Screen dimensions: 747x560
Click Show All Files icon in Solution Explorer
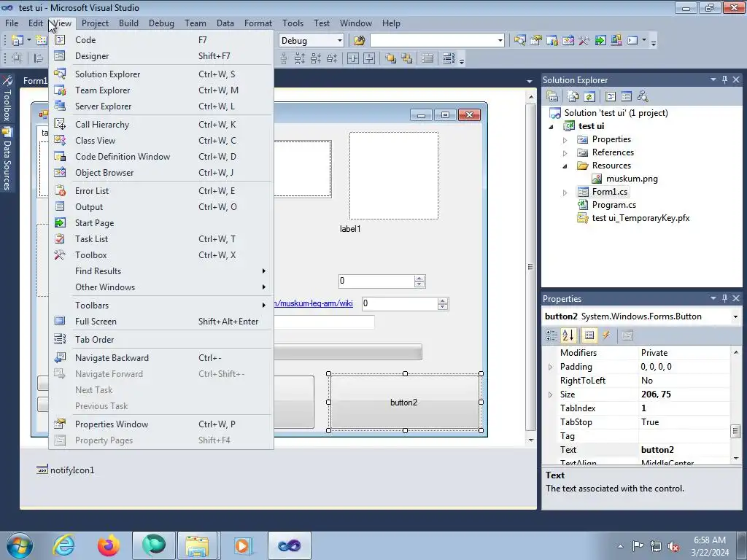pyautogui.click(x=573, y=97)
